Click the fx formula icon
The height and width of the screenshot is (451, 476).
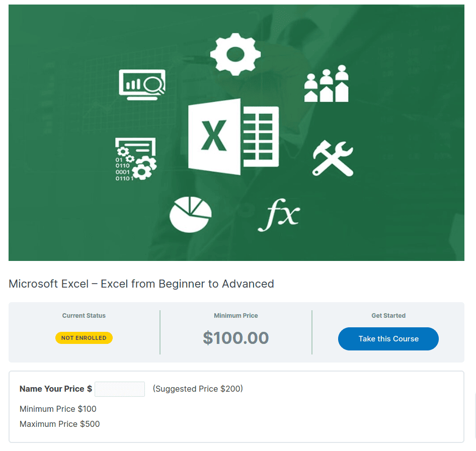(x=278, y=216)
